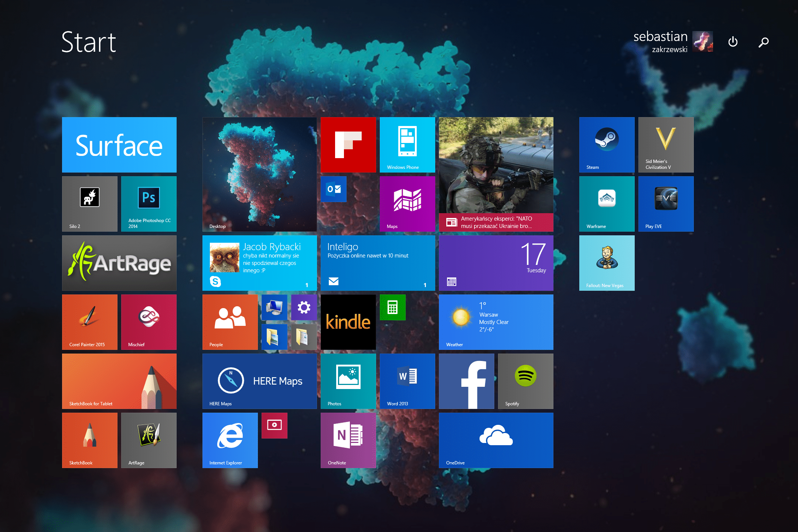Open the People tile
798x532 pixels.
pos(230,322)
